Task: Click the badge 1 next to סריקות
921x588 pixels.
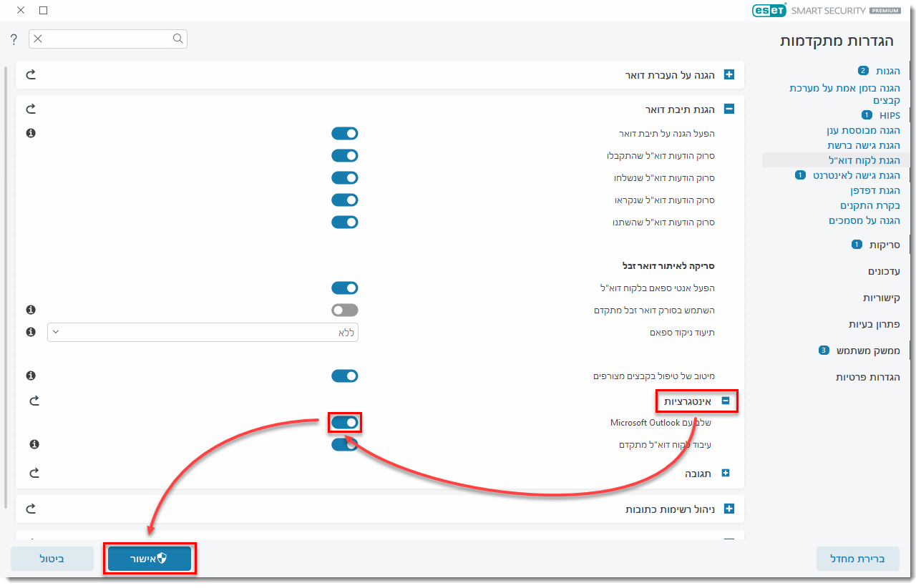Action: tap(857, 245)
